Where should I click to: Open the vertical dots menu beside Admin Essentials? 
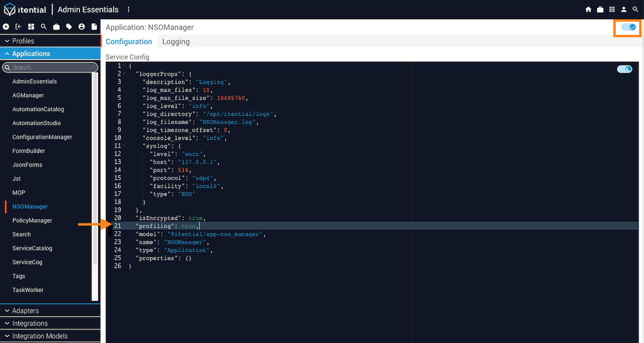click(129, 10)
